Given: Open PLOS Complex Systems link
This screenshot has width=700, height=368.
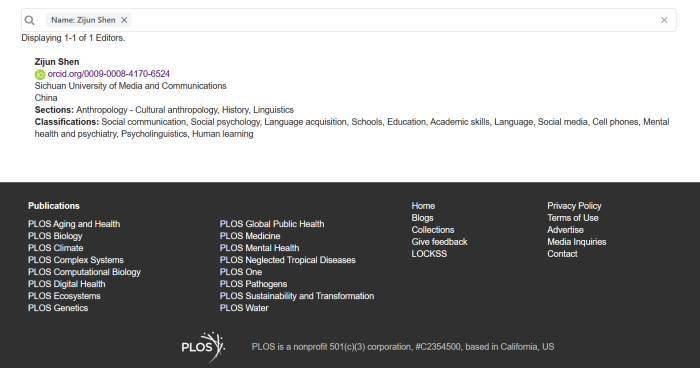Looking at the screenshot, I should point(76,260).
